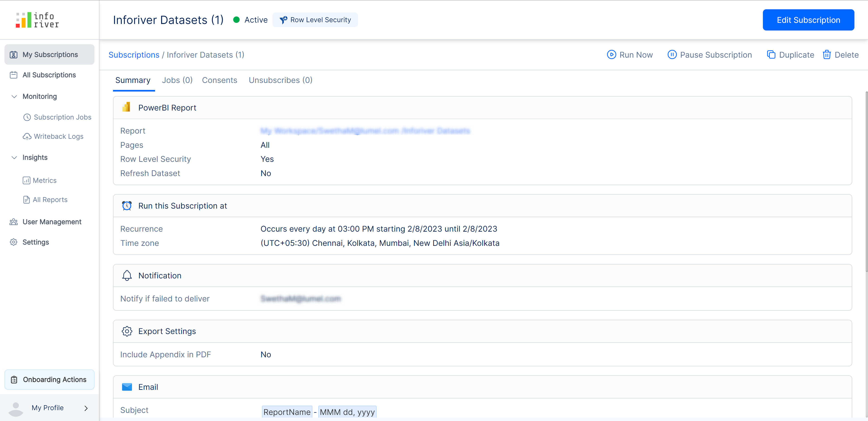Switch to the Consents tab
Screen dimensions: 868x421
point(219,80)
